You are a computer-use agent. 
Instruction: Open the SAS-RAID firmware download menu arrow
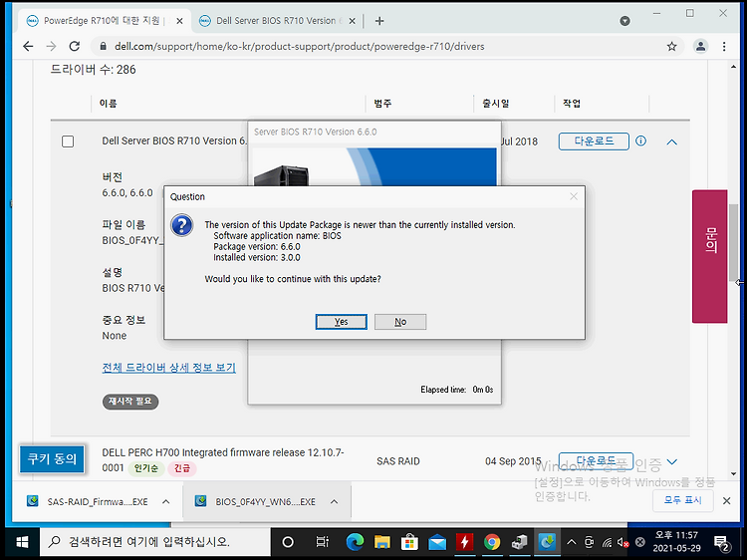pyautogui.click(x=165, y=501)
